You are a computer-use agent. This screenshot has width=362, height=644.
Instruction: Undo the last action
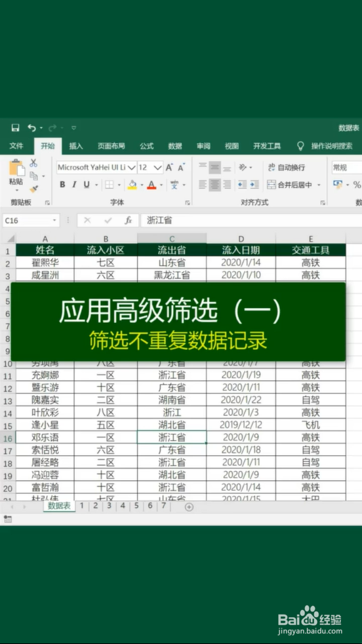(31, 128)
